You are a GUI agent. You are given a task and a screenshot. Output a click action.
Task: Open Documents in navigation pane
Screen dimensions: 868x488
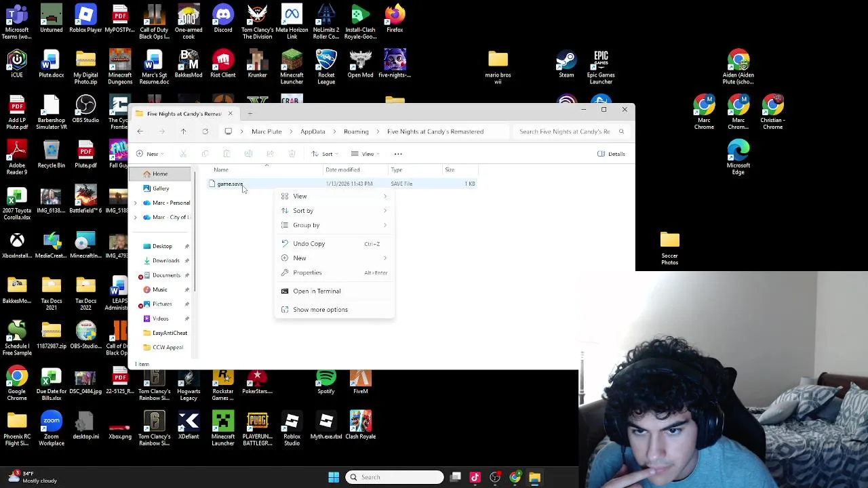(x=166, y=275)
